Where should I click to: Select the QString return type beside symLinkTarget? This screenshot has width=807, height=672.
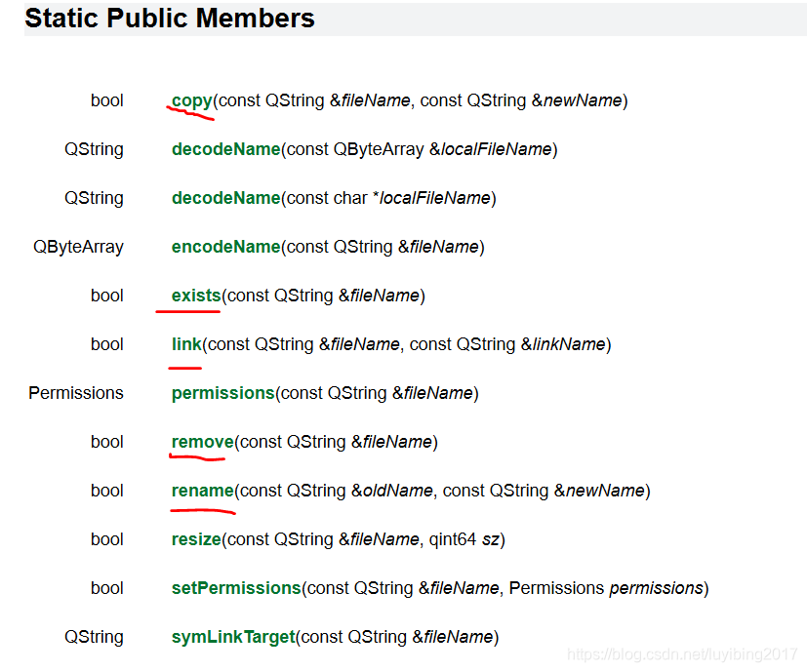[x=94, y=638]
